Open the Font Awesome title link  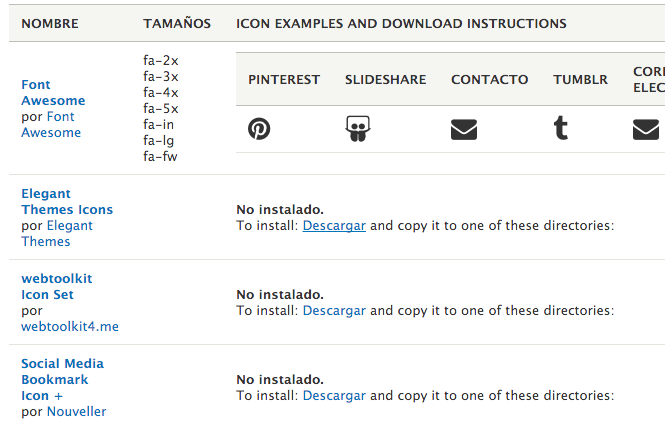tap(53, 92)
